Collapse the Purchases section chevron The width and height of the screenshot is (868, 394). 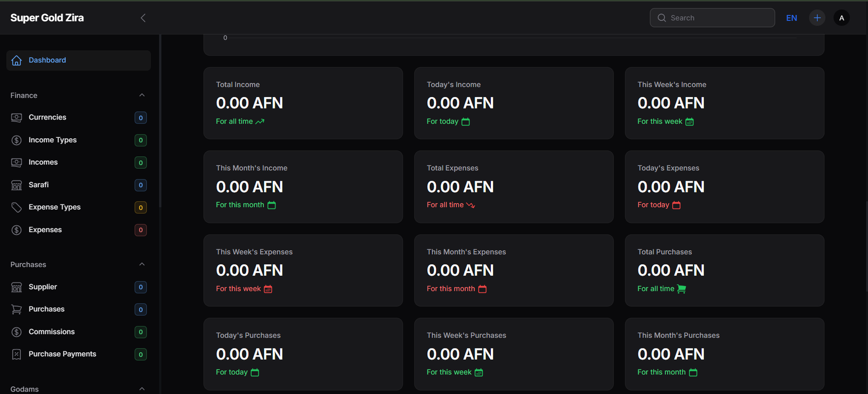pos(142,264)
